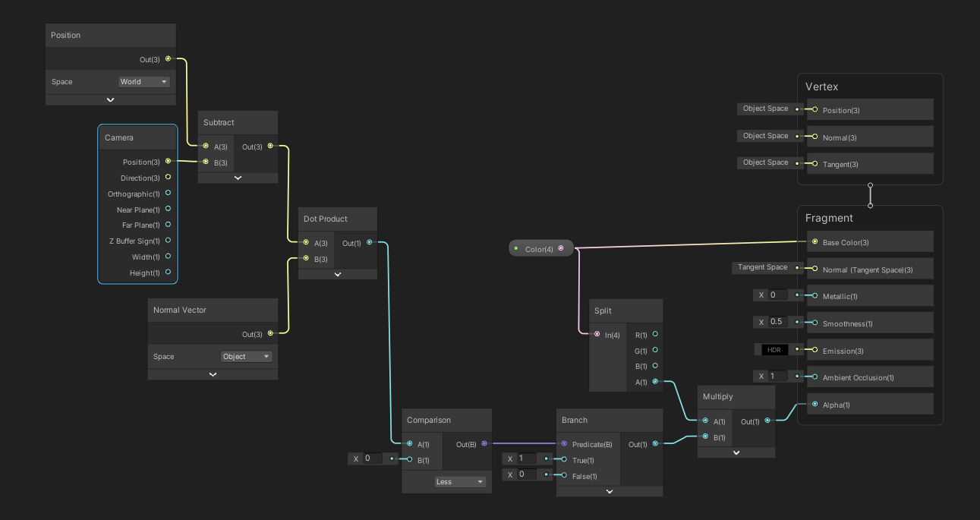Click the Smoothness value field showing 0.5

tap(777, 322)
